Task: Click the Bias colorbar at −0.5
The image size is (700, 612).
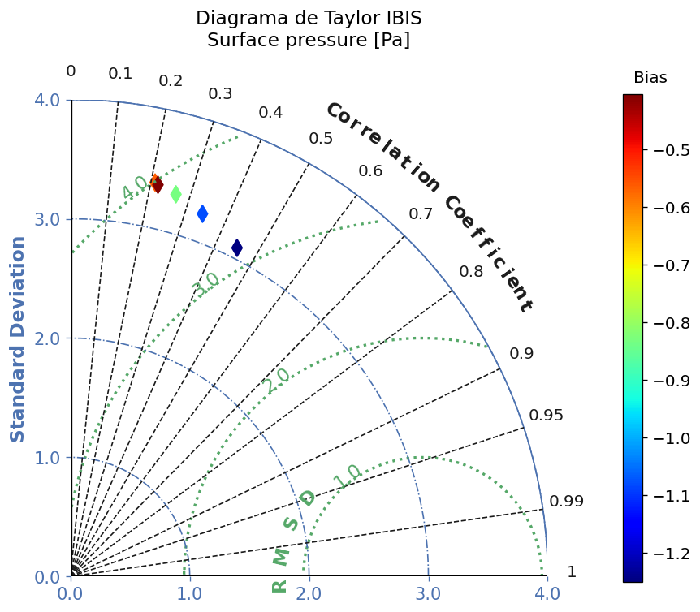Action: (x=633, y=150)
